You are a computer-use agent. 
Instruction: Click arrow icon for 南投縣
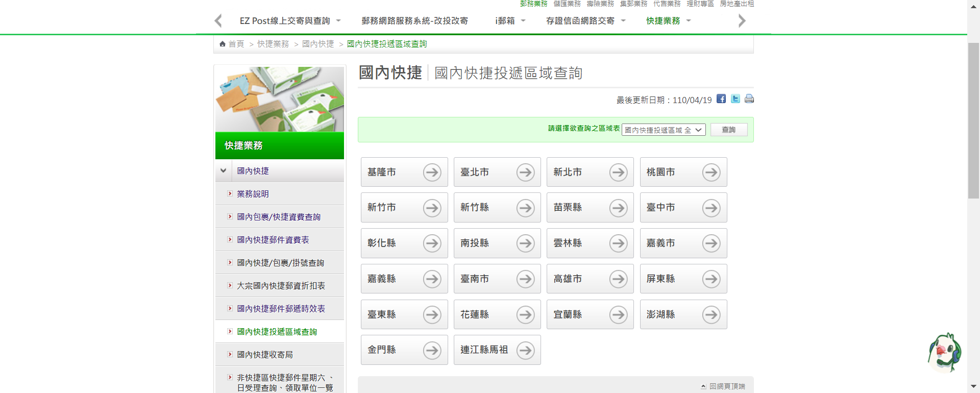[x=525, y=243]
